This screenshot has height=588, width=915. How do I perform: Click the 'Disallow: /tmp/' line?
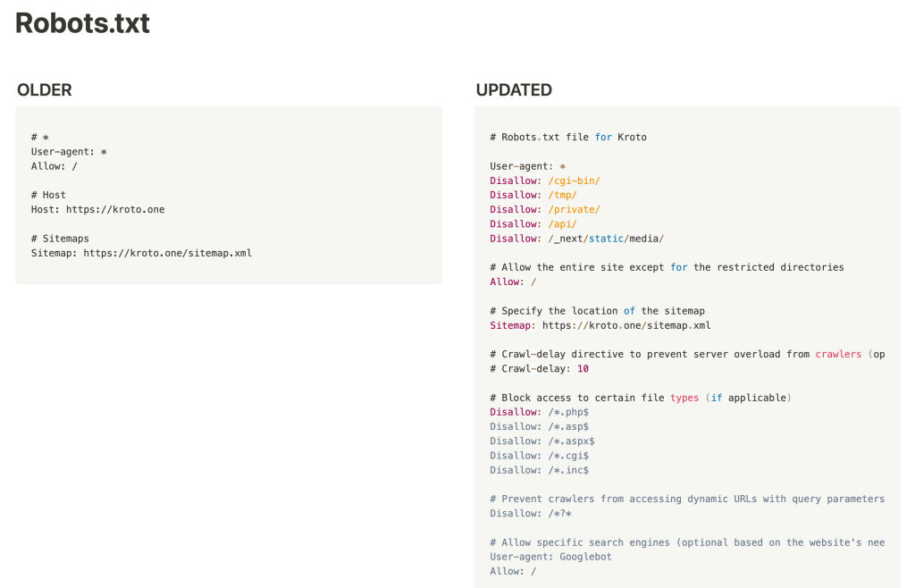click(x=533, y=195)
